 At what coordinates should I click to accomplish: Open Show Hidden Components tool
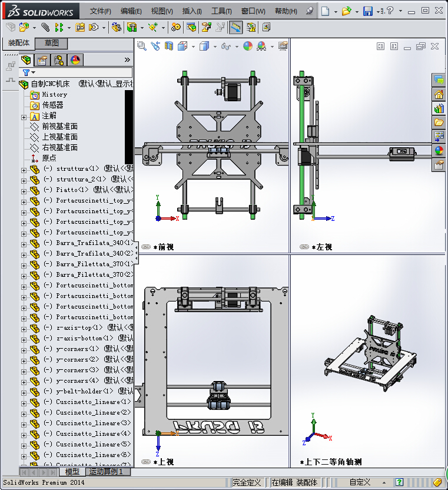click(x=116, y=28)
